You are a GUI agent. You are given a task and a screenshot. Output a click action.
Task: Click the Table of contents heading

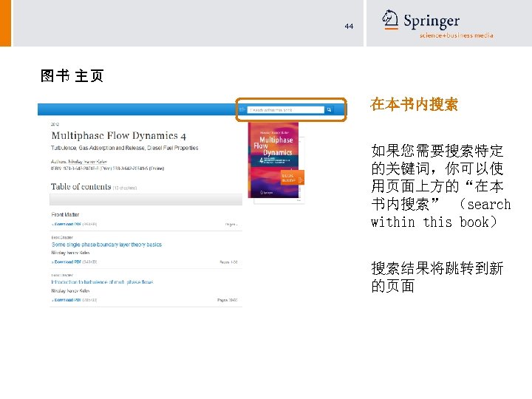tap(81, 187)
